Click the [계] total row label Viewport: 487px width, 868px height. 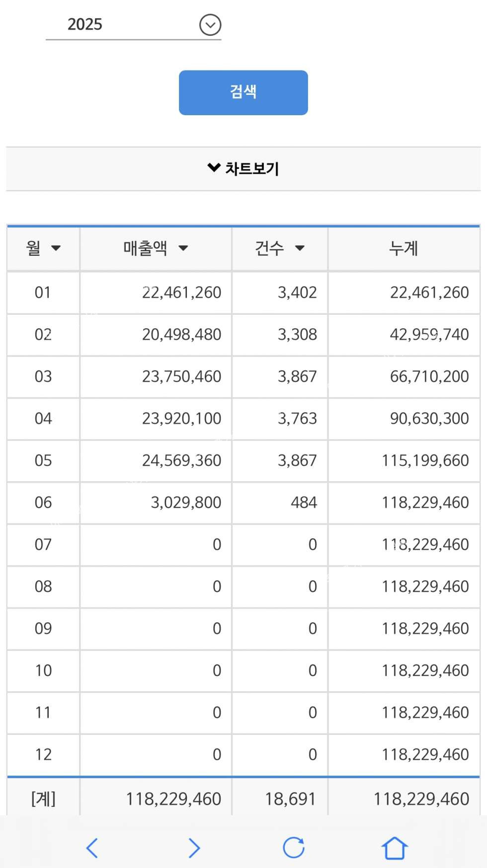pos(43,798)
